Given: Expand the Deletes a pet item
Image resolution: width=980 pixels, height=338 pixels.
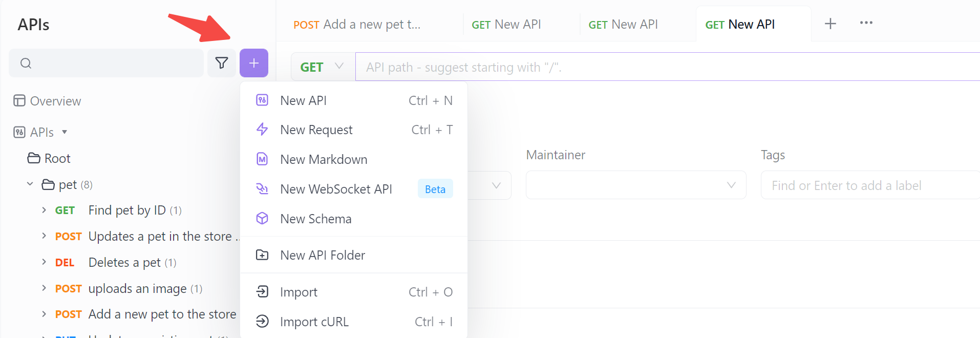Looking at the screenshot, I should 44,262.
